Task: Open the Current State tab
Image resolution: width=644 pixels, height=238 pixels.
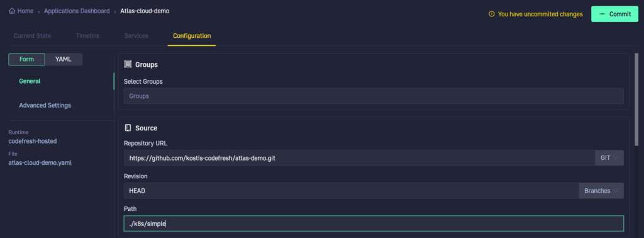Action: click(x=33, y=36)
